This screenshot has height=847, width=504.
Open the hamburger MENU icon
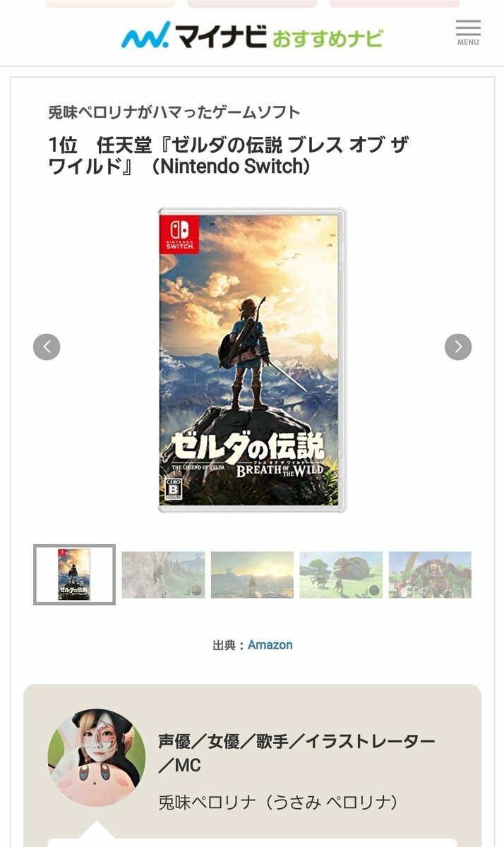click(x=468, y=32)
